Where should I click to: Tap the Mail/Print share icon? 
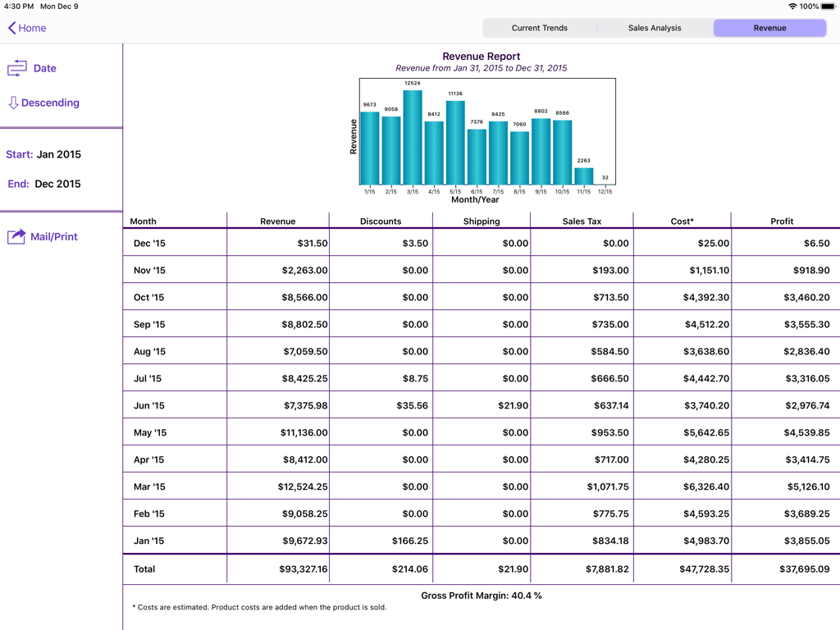[x=16, y=236]
